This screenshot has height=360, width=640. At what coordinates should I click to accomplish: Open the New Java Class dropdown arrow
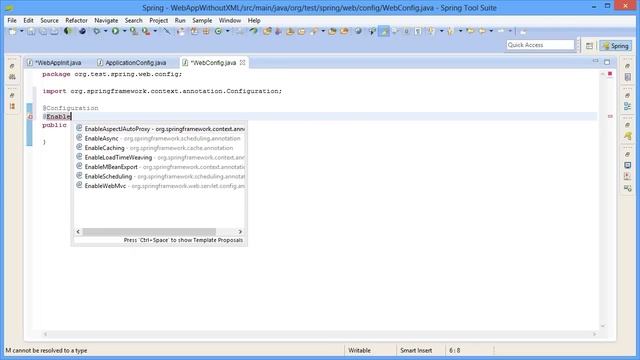[x=227, y=31]
